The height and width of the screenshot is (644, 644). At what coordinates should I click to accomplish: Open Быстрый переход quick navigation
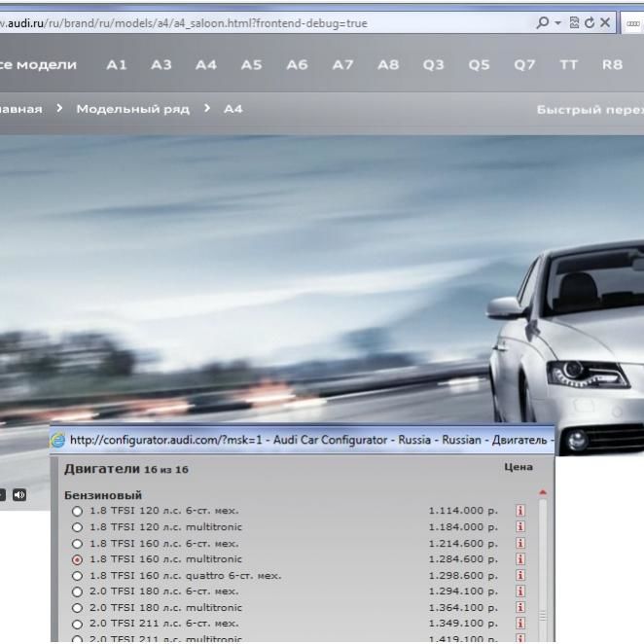(590, 108)
